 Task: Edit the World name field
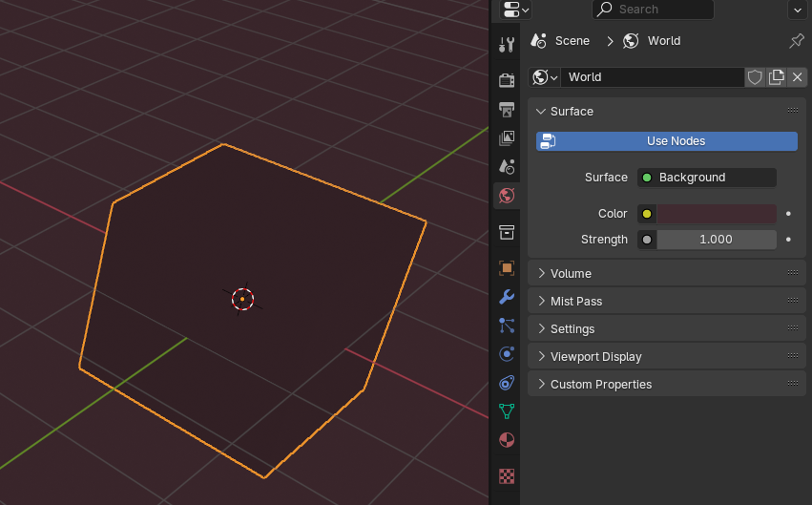pyautogui.click(x=653, y=77)
